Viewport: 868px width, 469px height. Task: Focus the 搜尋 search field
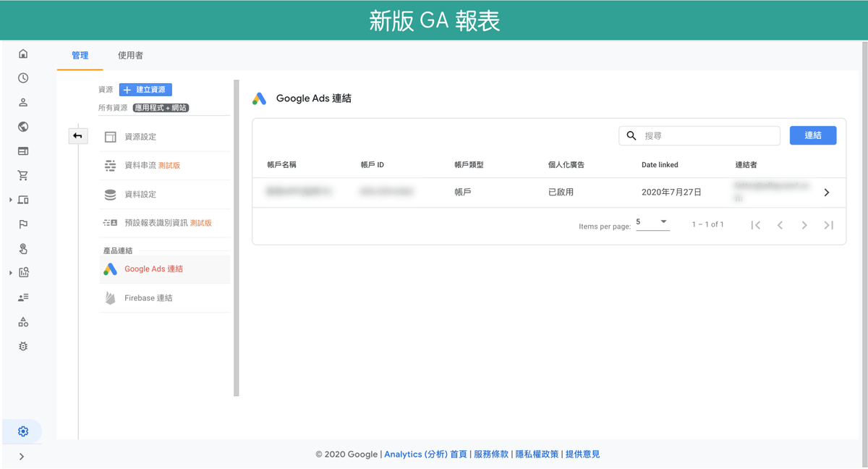click(699, 135)
